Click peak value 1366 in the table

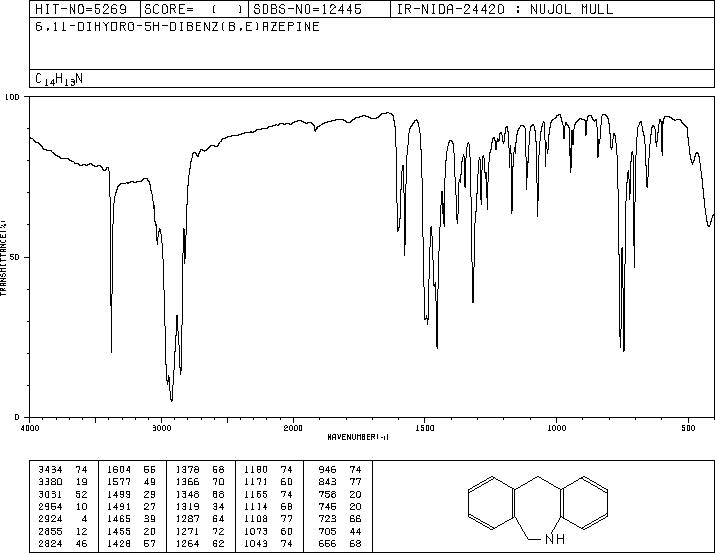click(187, 481)
